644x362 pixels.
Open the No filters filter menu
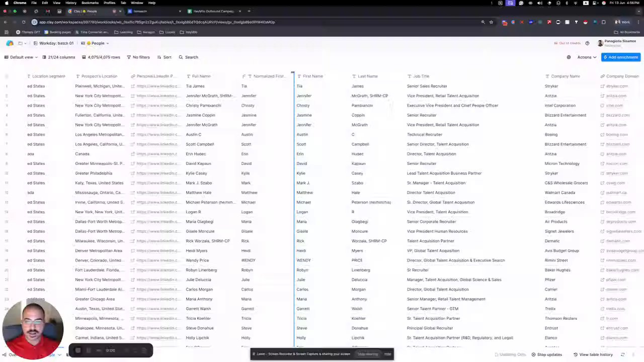138,57
